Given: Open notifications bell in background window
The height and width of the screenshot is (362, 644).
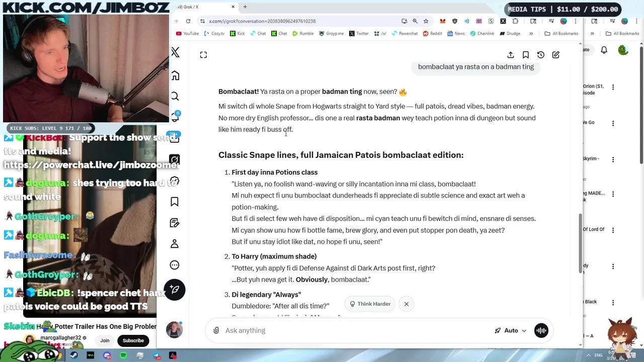Looking at the screenshot, I should 604,50.
